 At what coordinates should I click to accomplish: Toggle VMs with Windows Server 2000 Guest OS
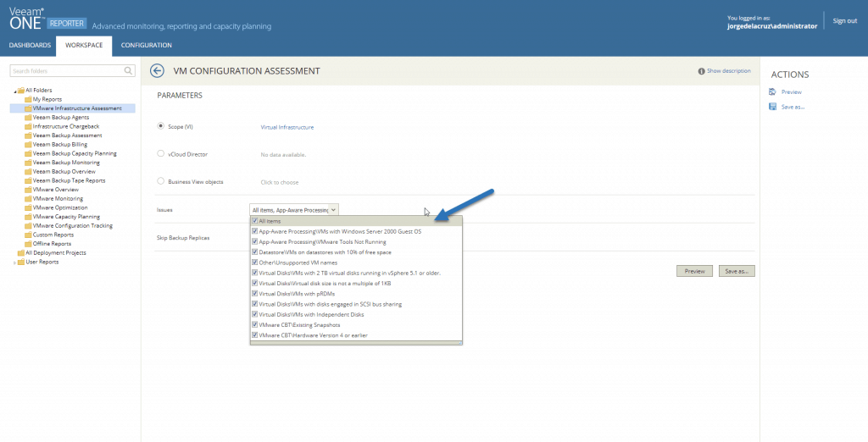pos(254,231)
